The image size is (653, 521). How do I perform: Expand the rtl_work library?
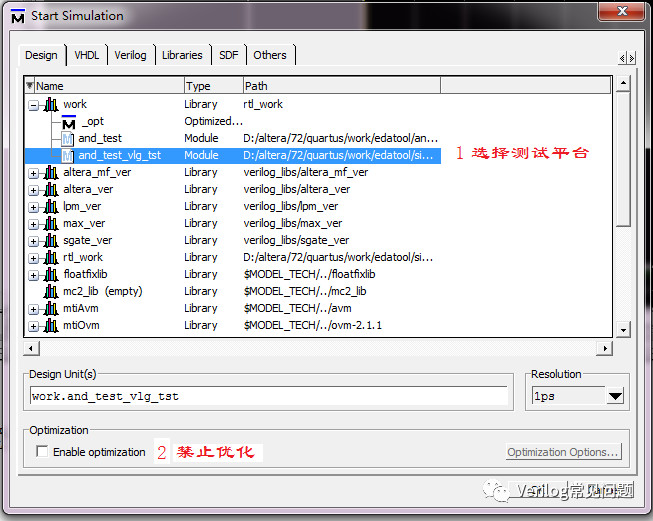tap(33, 259)
